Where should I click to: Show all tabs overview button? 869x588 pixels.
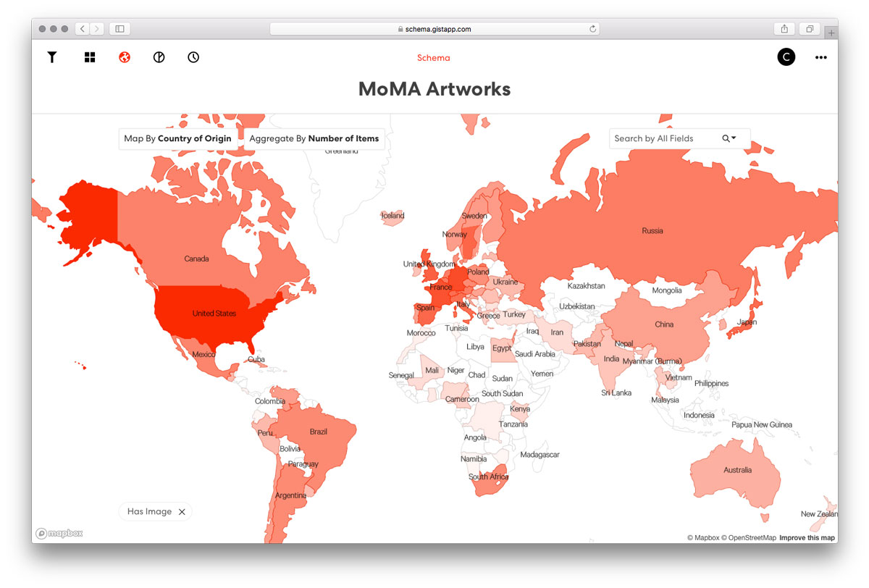tap(810, 29)
